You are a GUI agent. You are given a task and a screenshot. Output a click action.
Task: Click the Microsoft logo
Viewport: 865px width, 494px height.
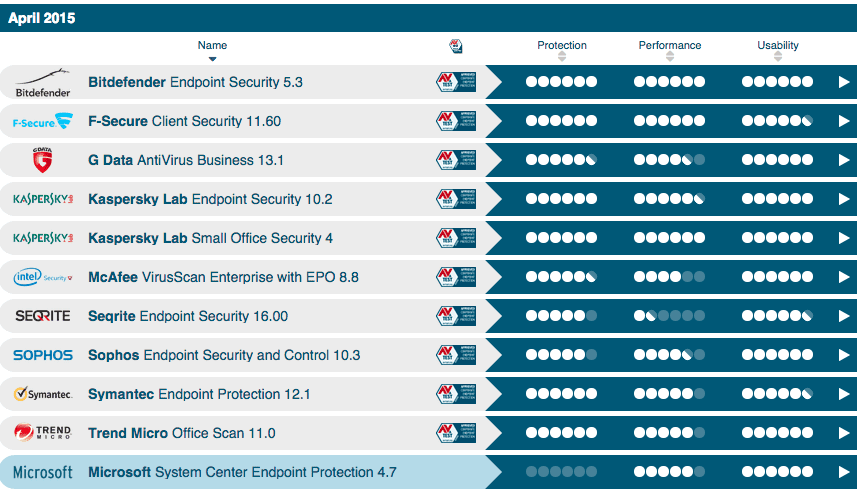click(42, 472)
